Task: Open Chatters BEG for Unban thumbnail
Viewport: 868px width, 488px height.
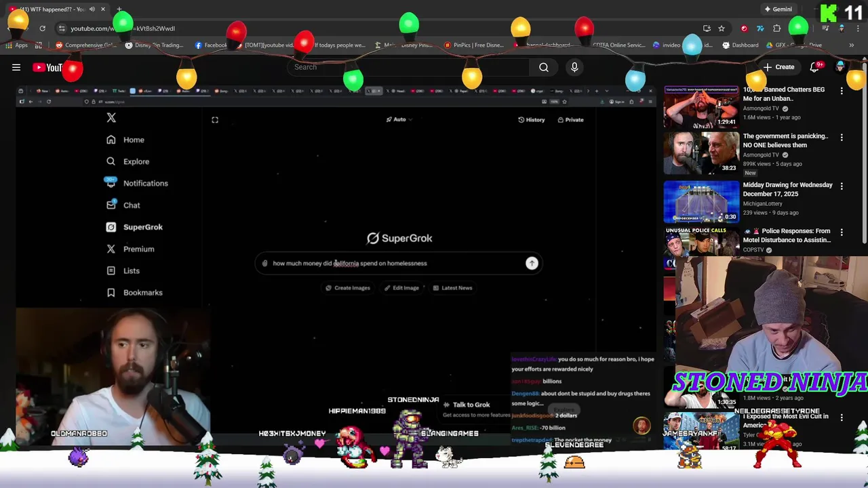Action: click(x=701, y=107)
